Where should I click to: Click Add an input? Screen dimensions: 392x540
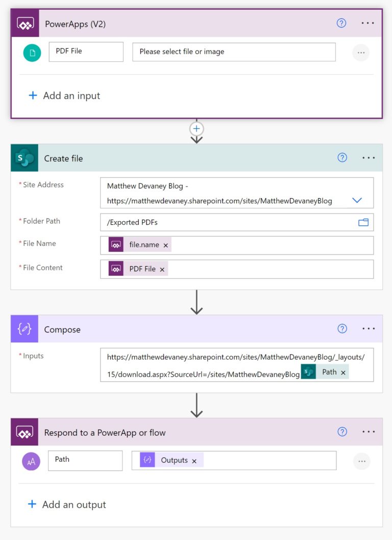(x=64, y=96)
